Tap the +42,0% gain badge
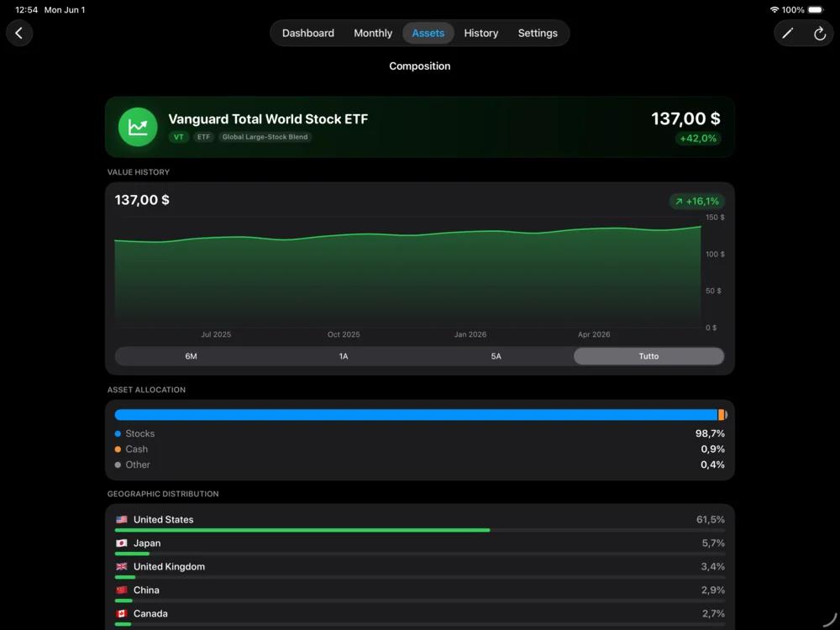This screenshot has height=630, width=840. tap(698, 139)
